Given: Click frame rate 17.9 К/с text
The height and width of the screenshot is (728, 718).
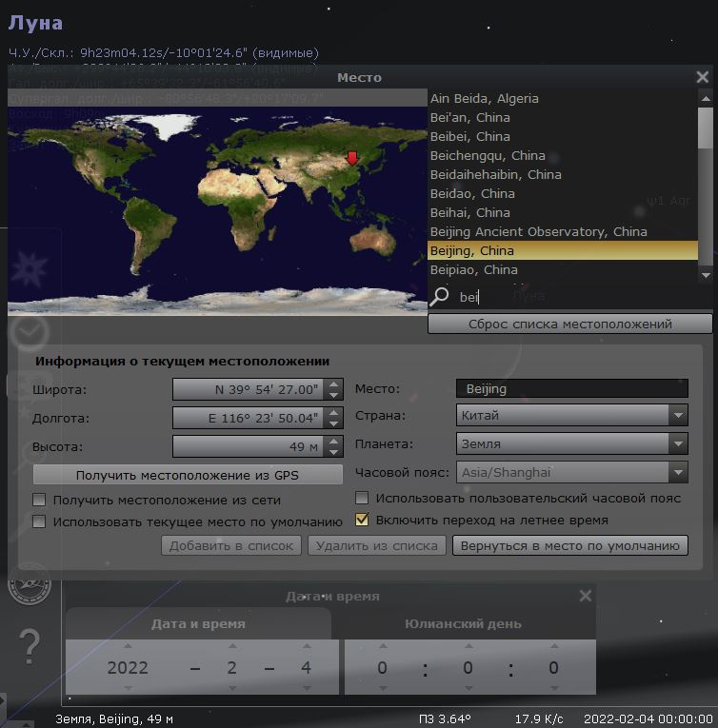Looking at the screenshot, I should pyautogui.click(x=539, y=719).
